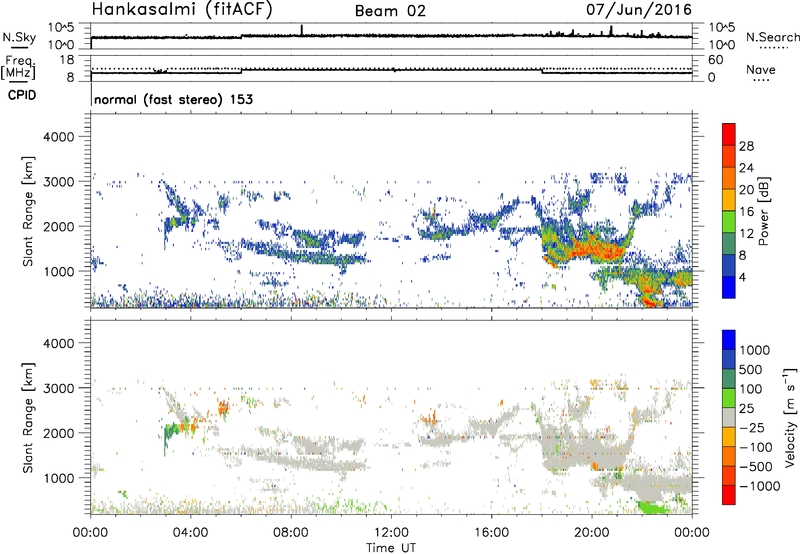Click the date 07/Jun/2016
800x554 pixels.
click(x=639, y=9)
